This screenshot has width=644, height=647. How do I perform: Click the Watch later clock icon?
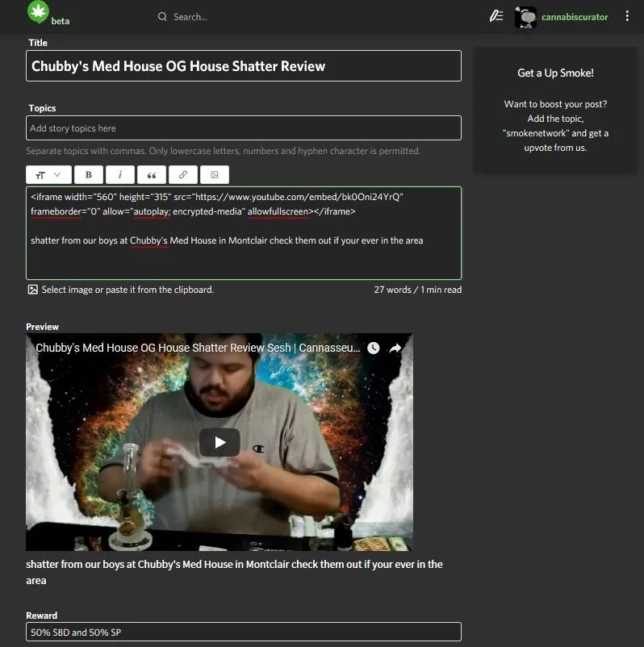(373, 348)
